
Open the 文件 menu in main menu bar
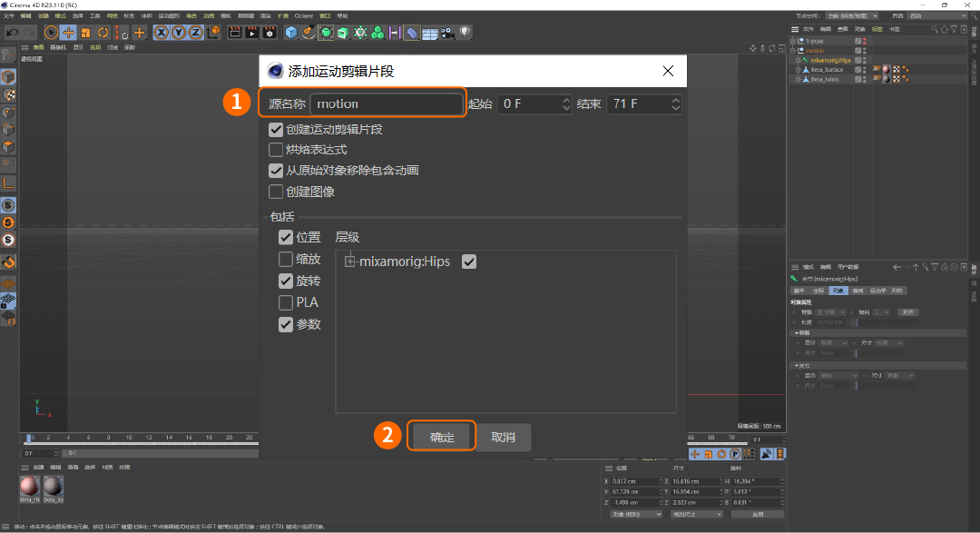(9, 15)
